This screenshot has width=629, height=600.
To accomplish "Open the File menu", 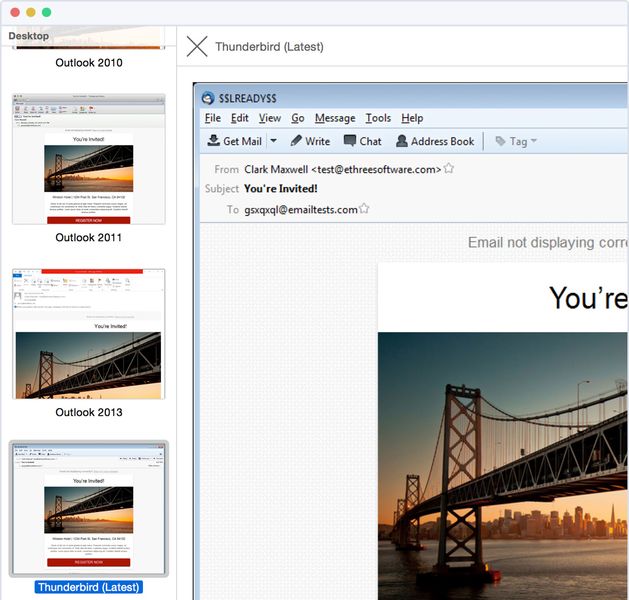I will pos(213,118).
